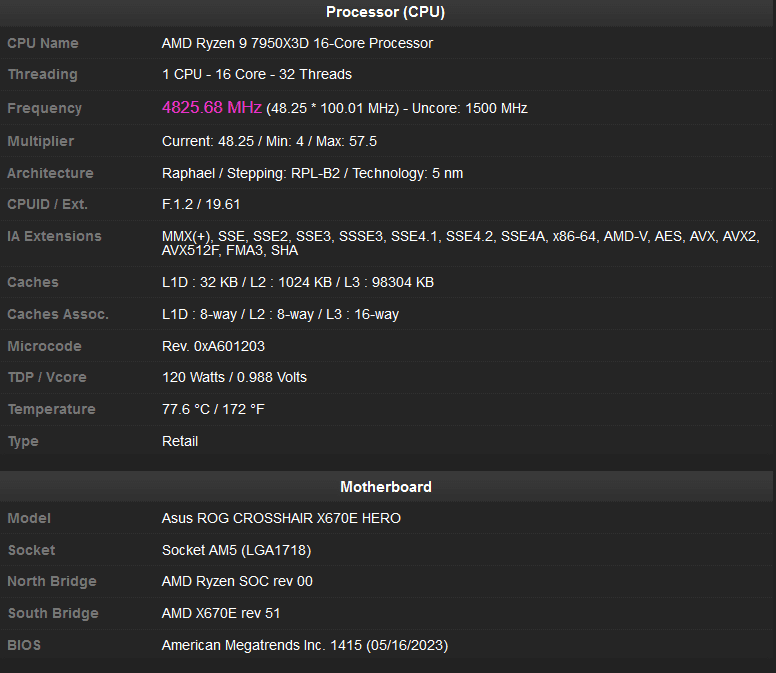776x673 pixels.
Task: Click the Caches Assoc. row label
Action: point(58,314)
